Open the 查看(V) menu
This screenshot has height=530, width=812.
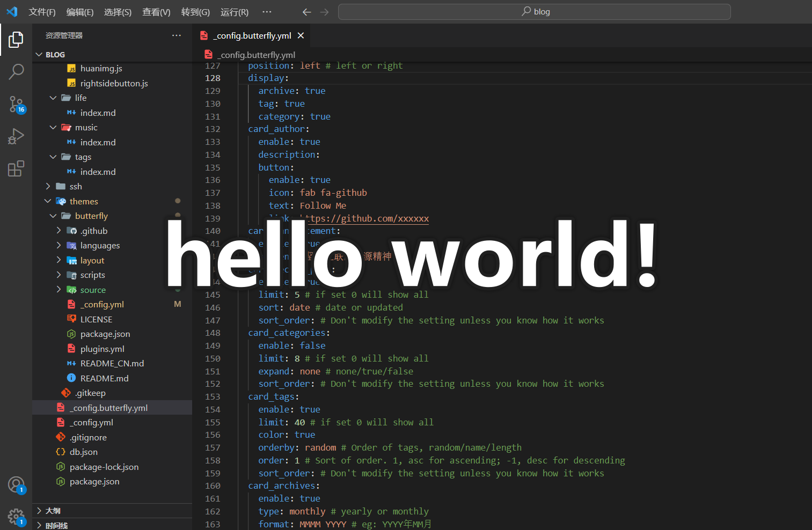click(x=156, y=12)
